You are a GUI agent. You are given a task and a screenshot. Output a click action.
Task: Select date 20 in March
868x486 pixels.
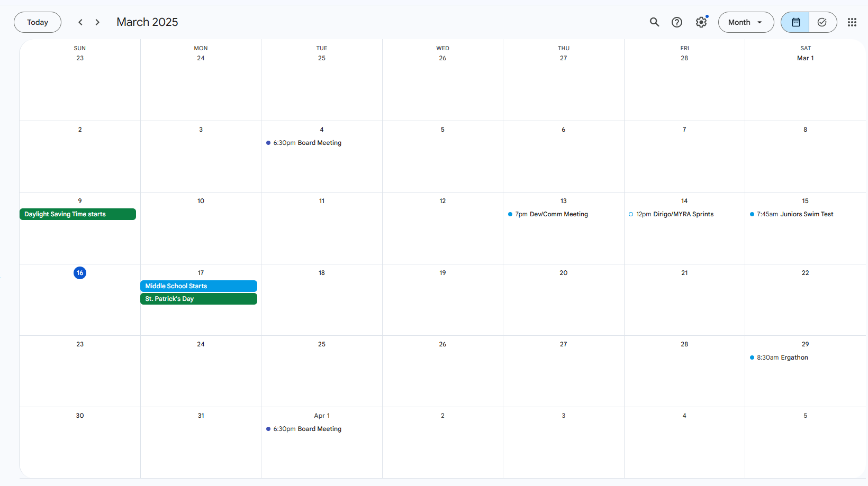(563, 273)
